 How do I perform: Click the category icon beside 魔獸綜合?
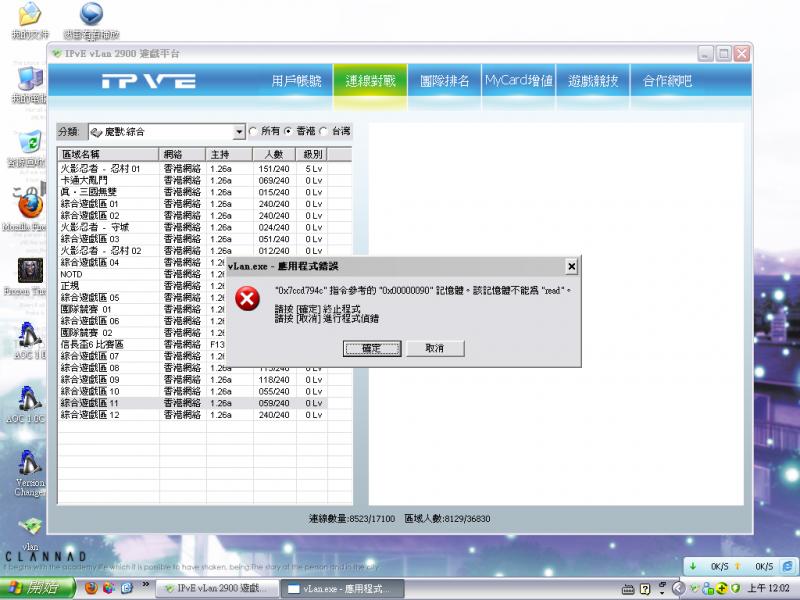[96, 131]
